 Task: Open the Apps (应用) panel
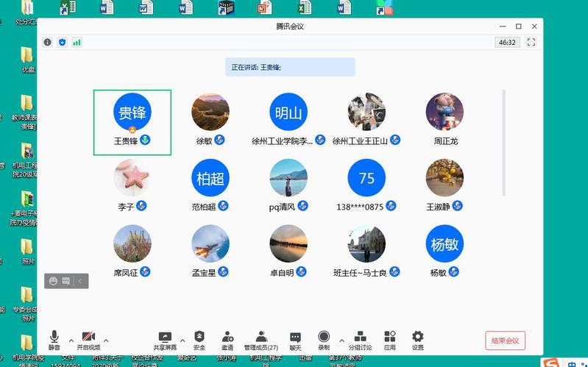coord(390,340)
